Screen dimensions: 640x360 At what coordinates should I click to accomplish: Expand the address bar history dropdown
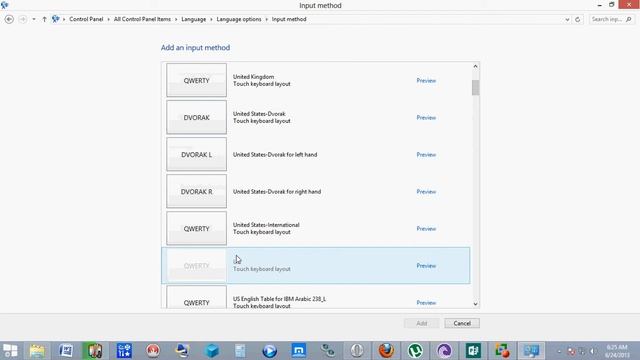(x=567, y=19)
